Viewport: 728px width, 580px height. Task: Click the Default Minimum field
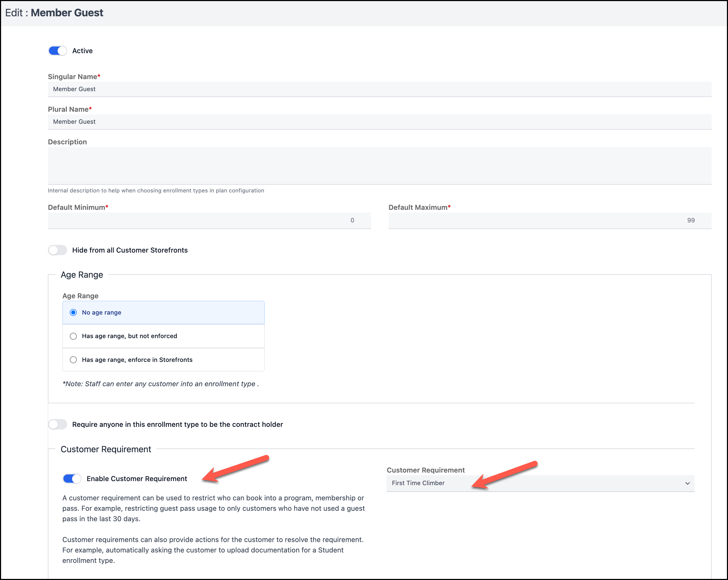[x=209, y=220]
